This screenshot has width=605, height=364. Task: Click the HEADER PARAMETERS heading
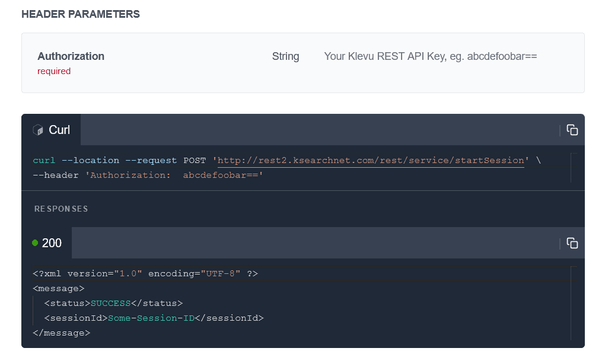click(x=81, y=14)
